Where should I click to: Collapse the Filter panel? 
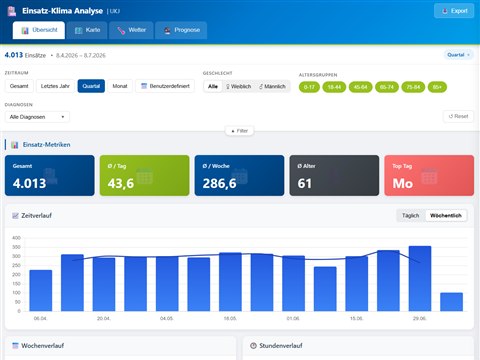click(240, 131)
